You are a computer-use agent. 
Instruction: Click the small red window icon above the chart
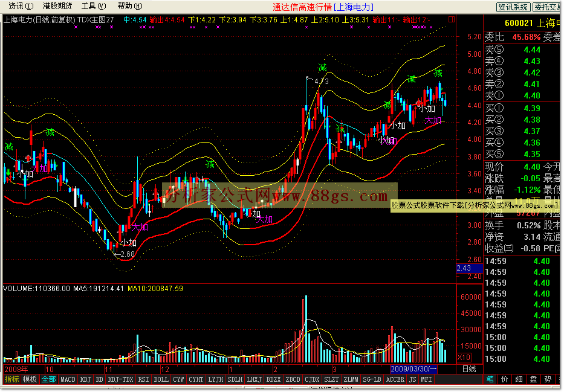point(452,19)
